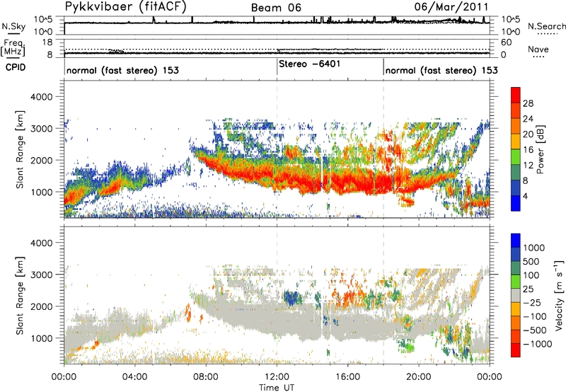
Task: Click the blue bottom segment of Power colorbar
Action: [x=516, y=203]
